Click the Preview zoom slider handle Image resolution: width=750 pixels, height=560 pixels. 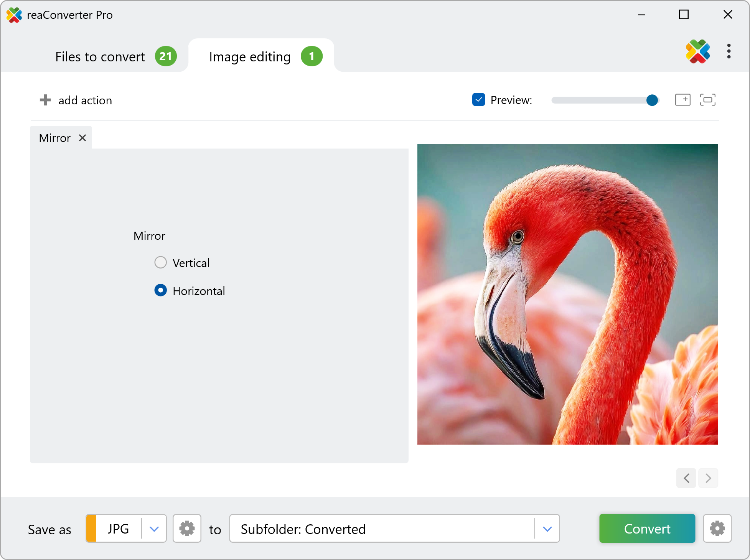click(652, 100)
